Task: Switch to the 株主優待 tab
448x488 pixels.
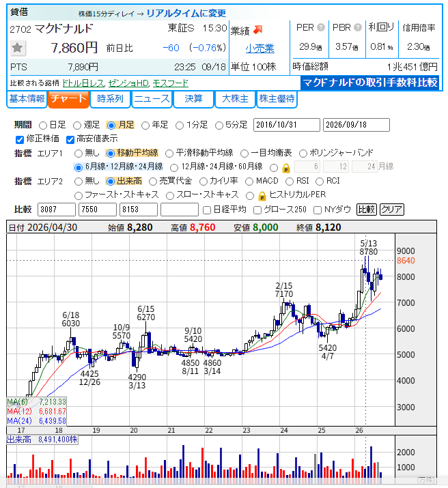Action: 277,99
